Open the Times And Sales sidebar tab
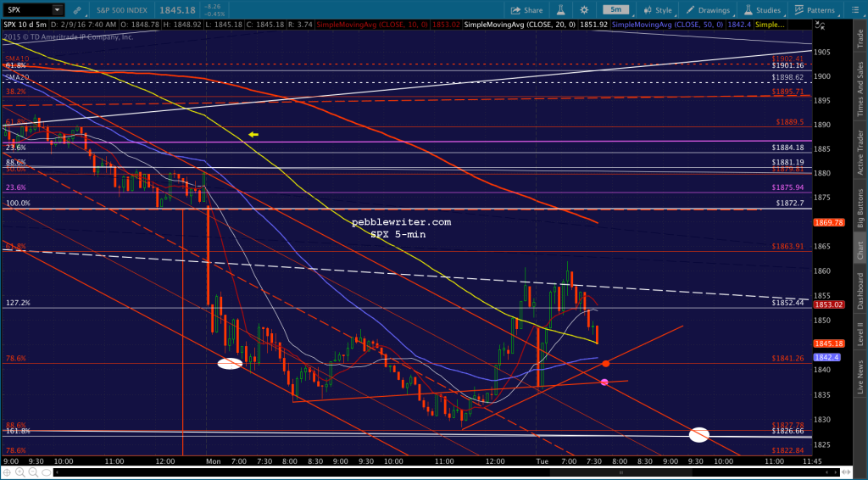 point(860,90)
